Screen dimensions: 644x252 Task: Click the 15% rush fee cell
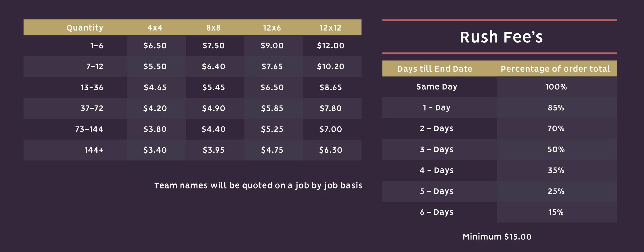(x=556, y=212)
